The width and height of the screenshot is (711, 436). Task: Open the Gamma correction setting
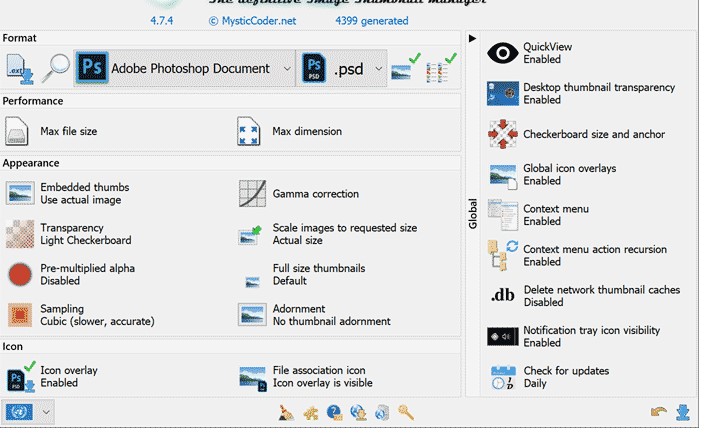[x=316, y=194]
